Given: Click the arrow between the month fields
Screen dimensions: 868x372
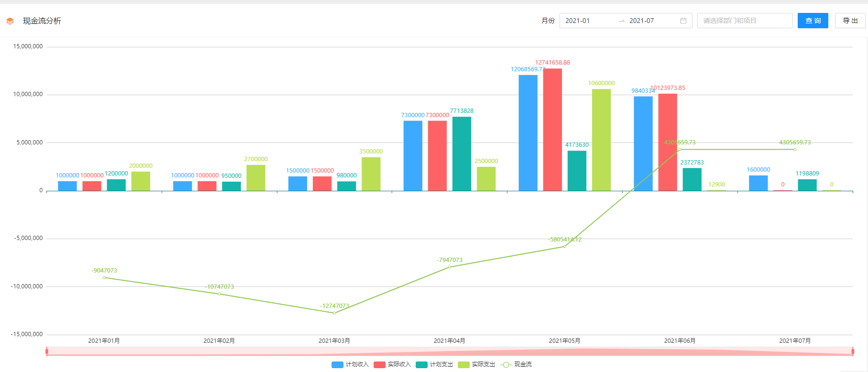Looking at the screenshot, I should [x=621, y=21].
